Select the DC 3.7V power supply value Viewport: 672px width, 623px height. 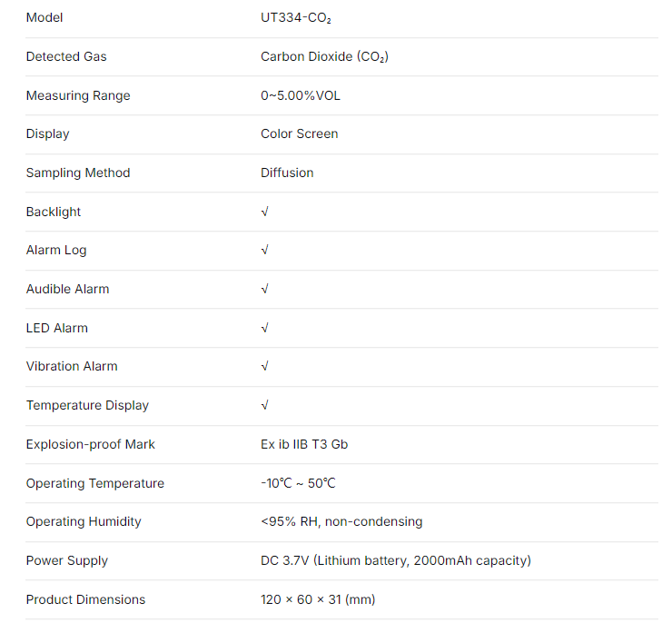coord(396,560)
